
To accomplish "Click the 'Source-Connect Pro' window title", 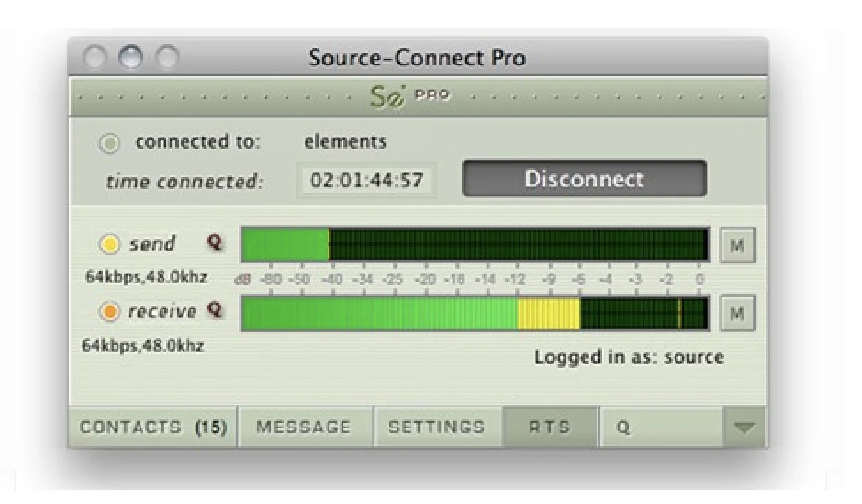I will point(417,58).
